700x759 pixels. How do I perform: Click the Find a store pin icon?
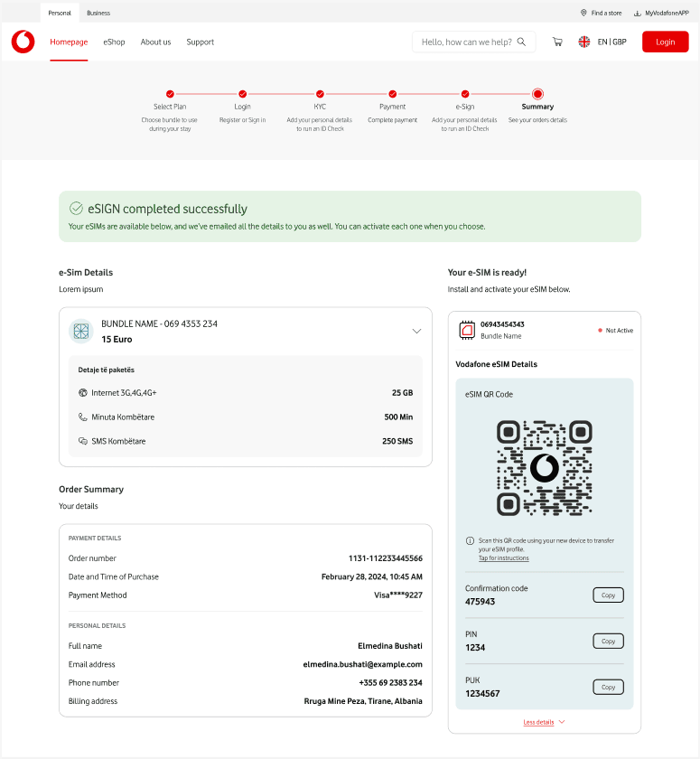click(x=583, y=13)
